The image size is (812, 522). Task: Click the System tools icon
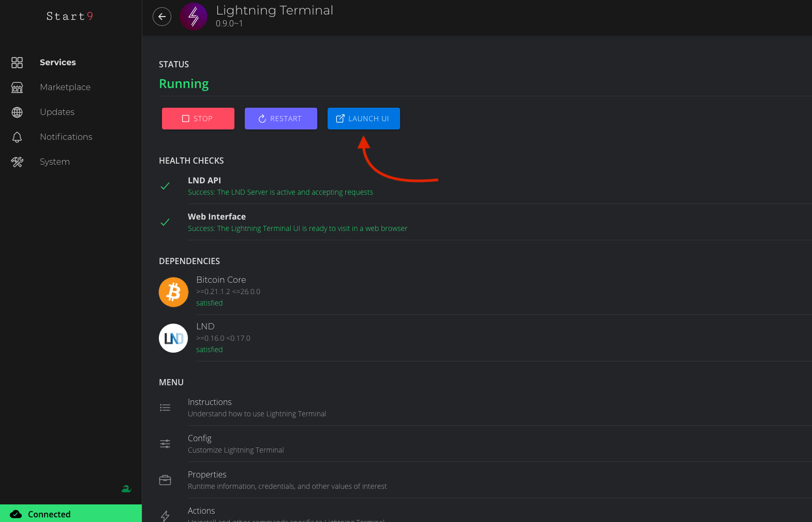pyautogui.click(x=17, y=162)
